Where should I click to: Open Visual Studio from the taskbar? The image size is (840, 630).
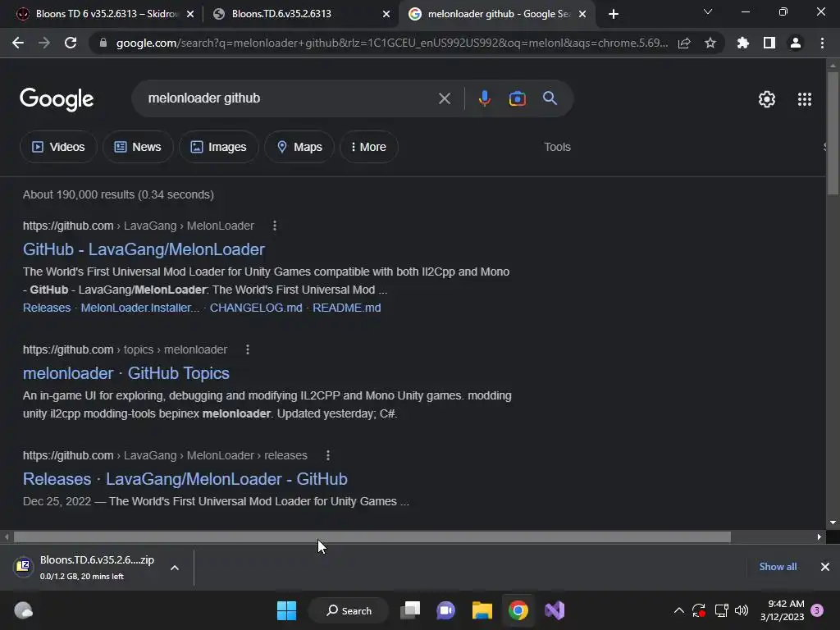tap(555, 610)
